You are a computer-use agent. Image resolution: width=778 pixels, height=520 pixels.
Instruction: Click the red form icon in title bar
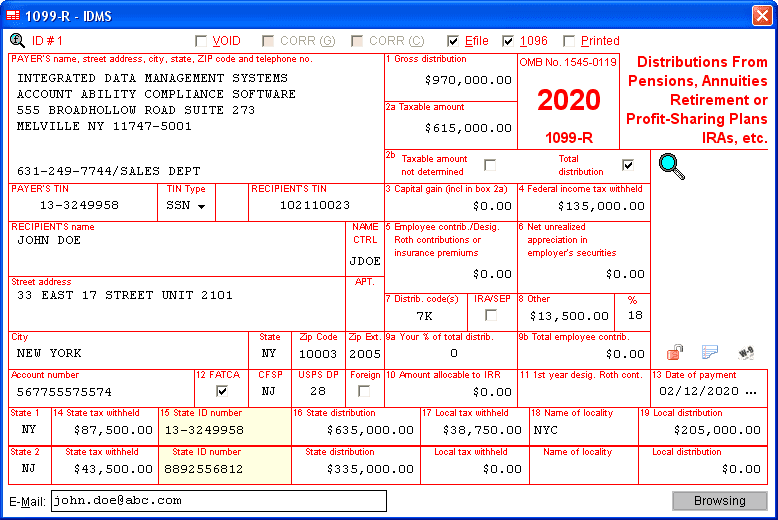click(13, 16)
